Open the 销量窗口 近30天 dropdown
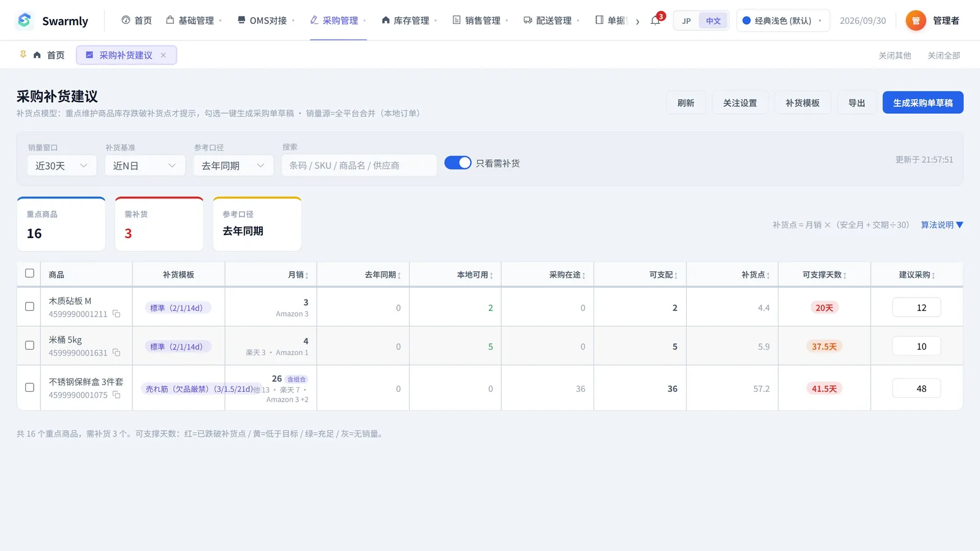The height and width of the screenshot is (551, 980). 62,165
